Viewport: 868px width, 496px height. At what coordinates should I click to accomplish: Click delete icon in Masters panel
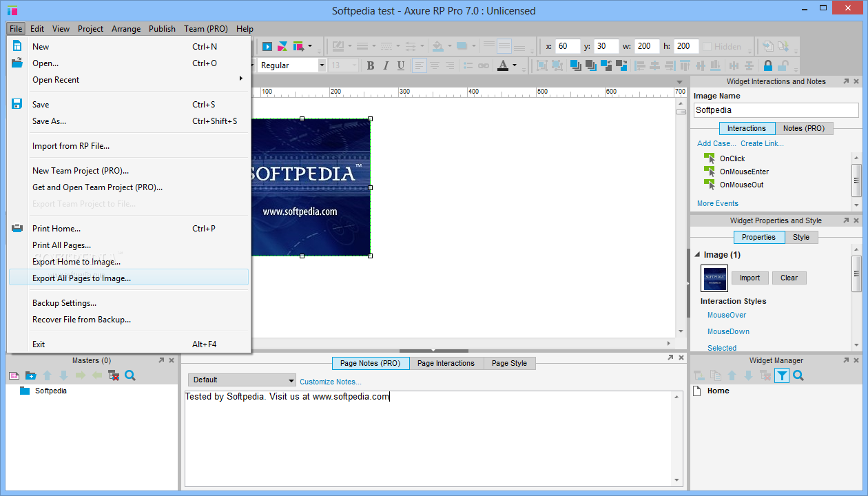tap(114, 375)
